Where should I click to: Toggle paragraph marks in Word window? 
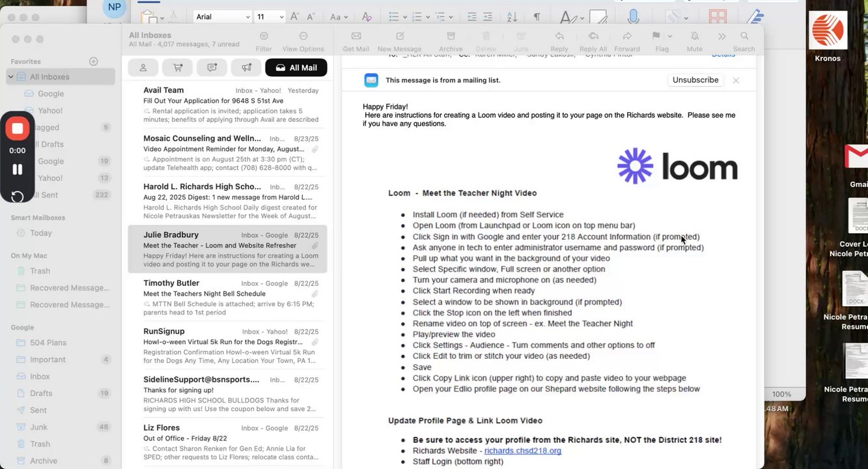[x=537, y=17]
